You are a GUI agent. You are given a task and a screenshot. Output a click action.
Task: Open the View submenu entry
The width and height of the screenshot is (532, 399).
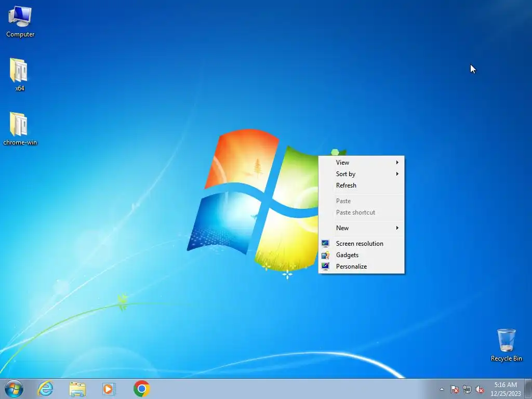[x=362, y=163]
